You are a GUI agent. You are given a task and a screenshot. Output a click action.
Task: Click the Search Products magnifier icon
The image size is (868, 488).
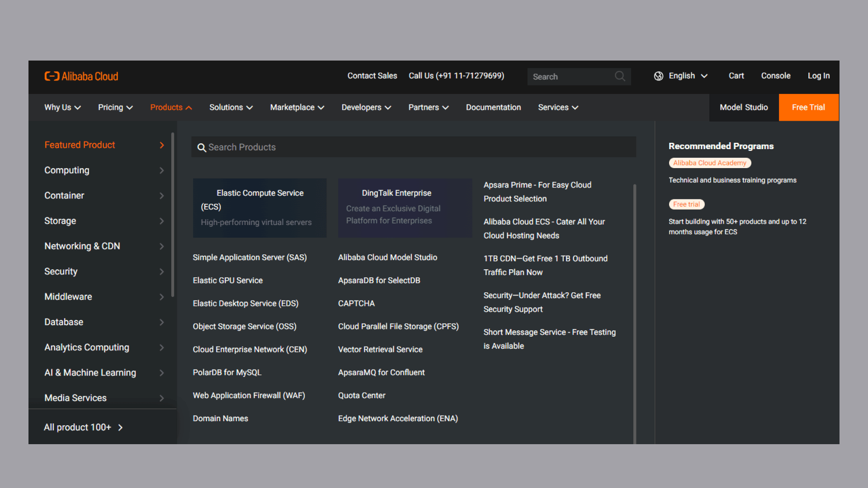(202, 148)
